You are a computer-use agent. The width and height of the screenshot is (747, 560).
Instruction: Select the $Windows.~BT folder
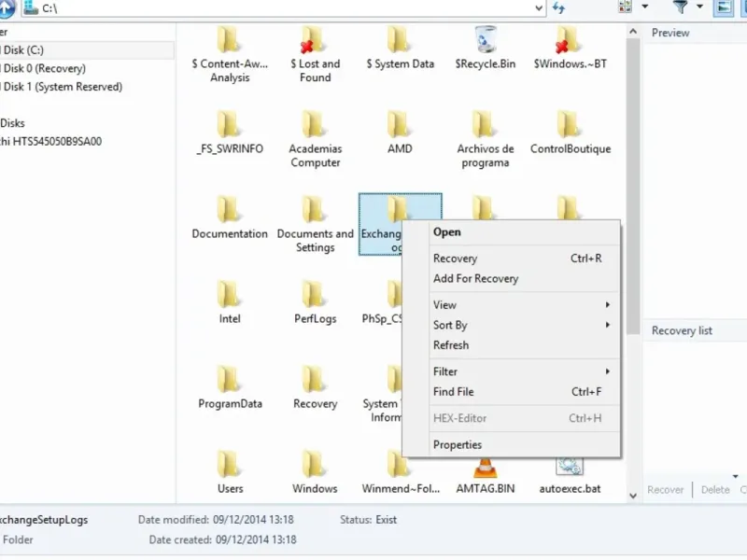coord(570,49)
